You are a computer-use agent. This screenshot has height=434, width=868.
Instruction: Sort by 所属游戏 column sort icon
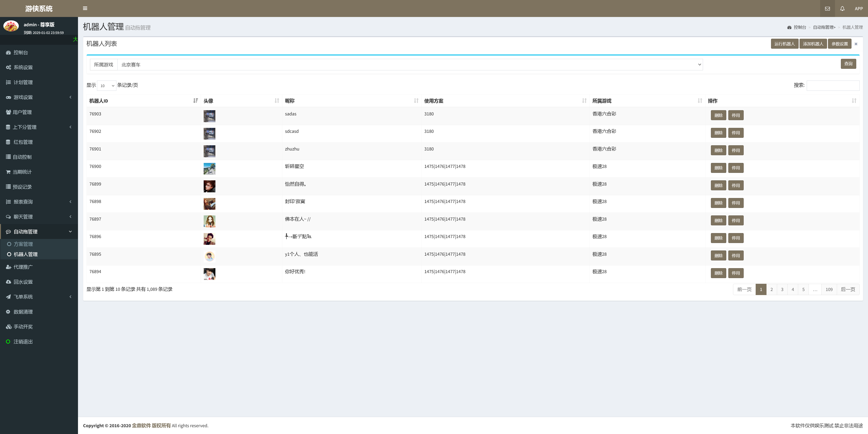[x=700, y=100]
